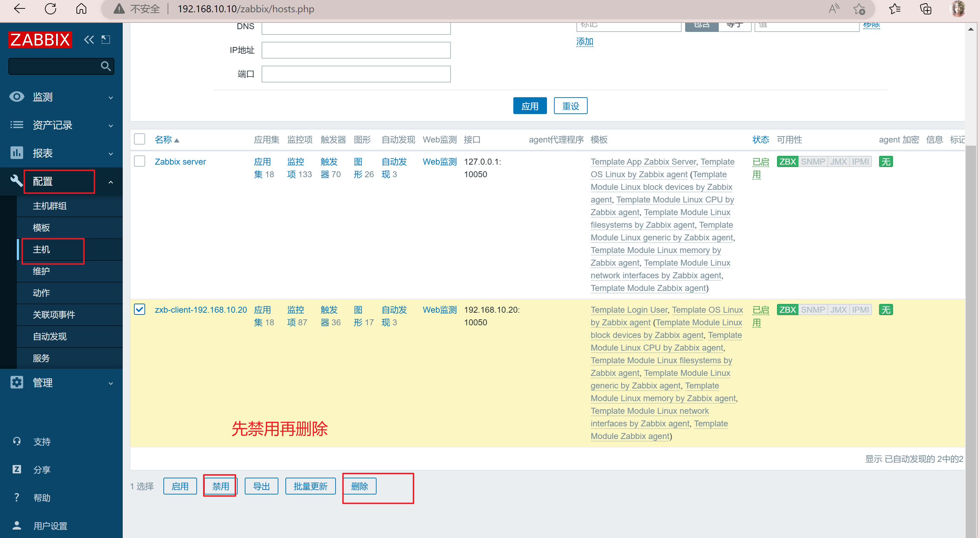Click the question mark icon for 帮助
Screen dimensions: 980x538
(16, 498)
